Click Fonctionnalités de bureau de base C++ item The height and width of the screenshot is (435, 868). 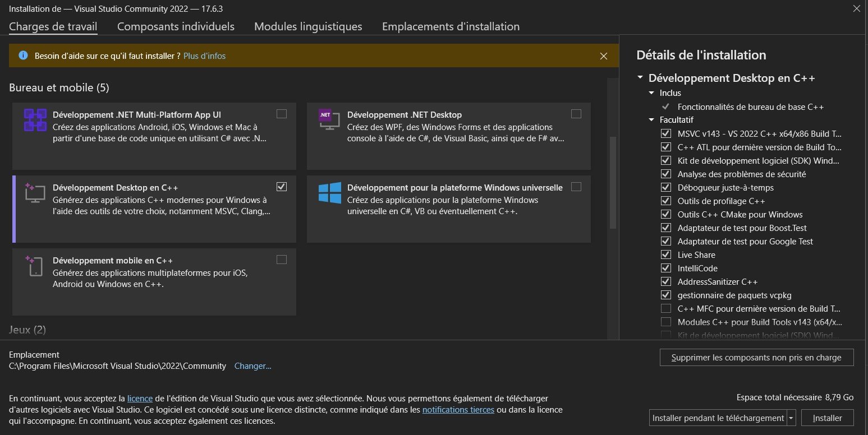pyautogui.click(x=751, y=107)
